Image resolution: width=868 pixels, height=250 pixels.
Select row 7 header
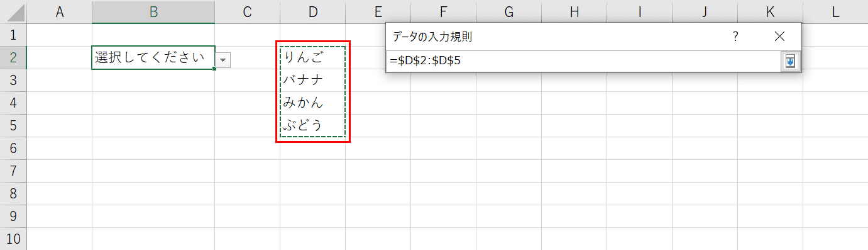[x=14, y=171]
